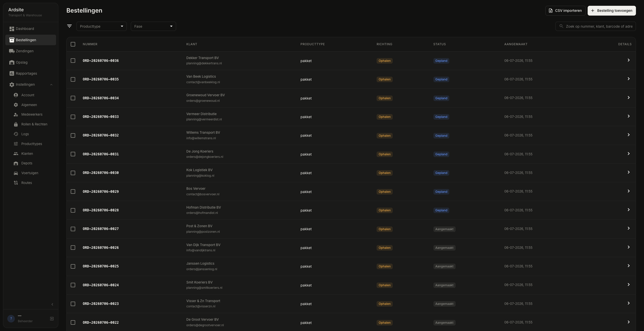Click the logout icon at sidebar bottom
The height and width of the screenshot is (331, 644).
[52, 319]
